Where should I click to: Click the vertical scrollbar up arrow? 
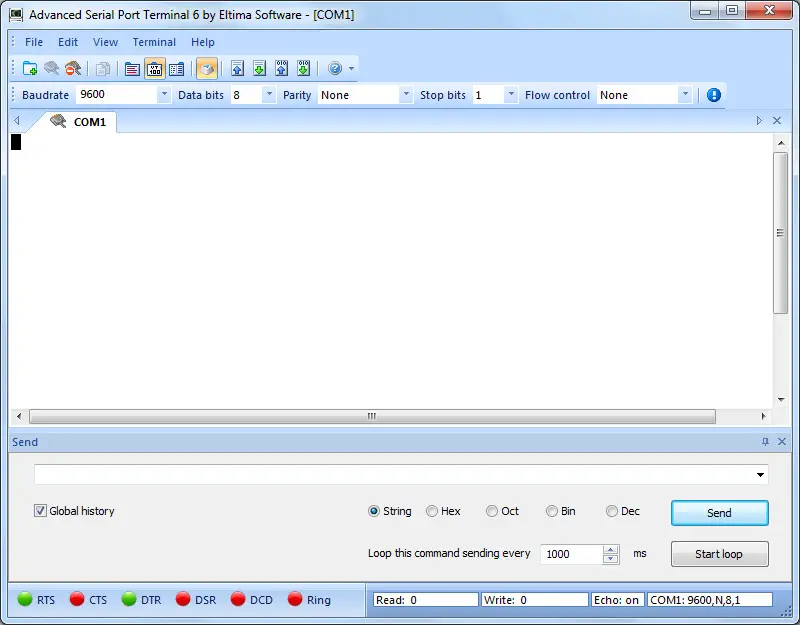781,143
